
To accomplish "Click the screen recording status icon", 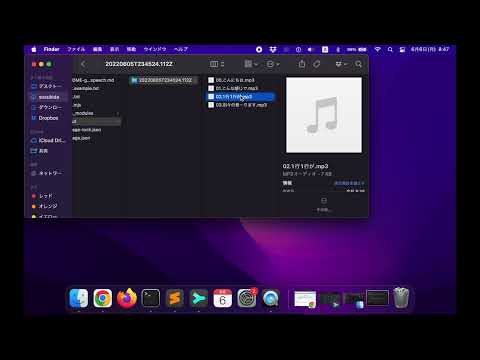I will pos(259,49).
